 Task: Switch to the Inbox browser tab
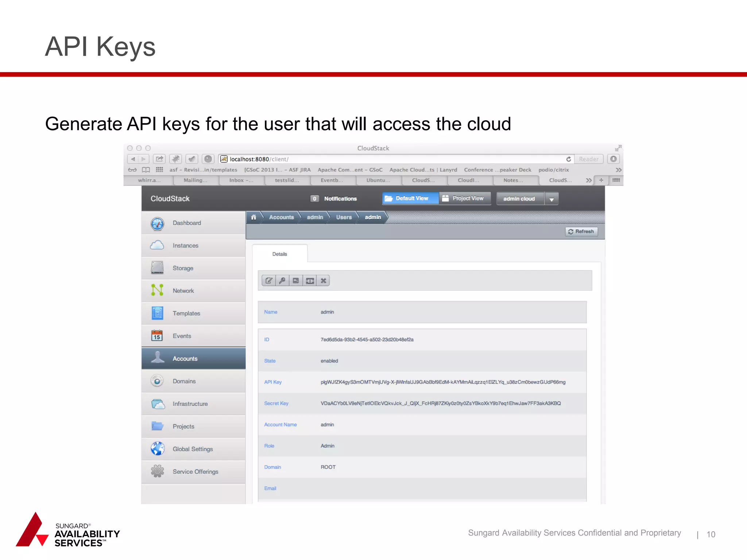(x=241, y=180)
